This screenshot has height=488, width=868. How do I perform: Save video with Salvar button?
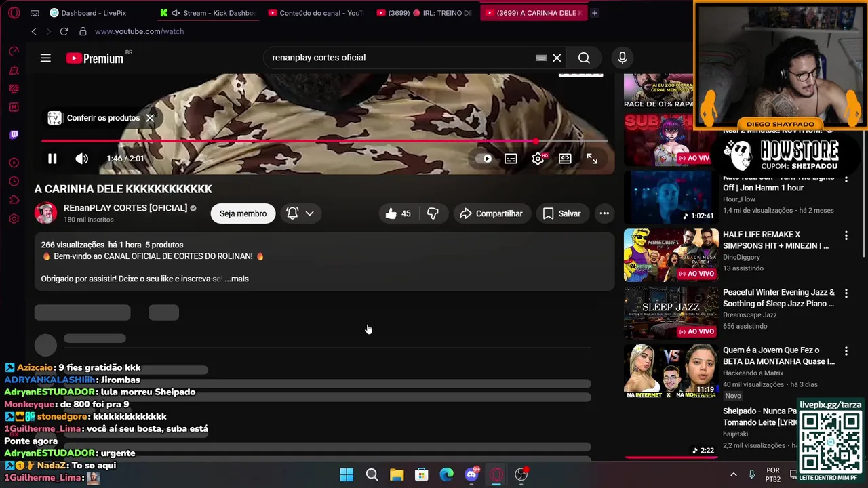click(x=562, y=213)
